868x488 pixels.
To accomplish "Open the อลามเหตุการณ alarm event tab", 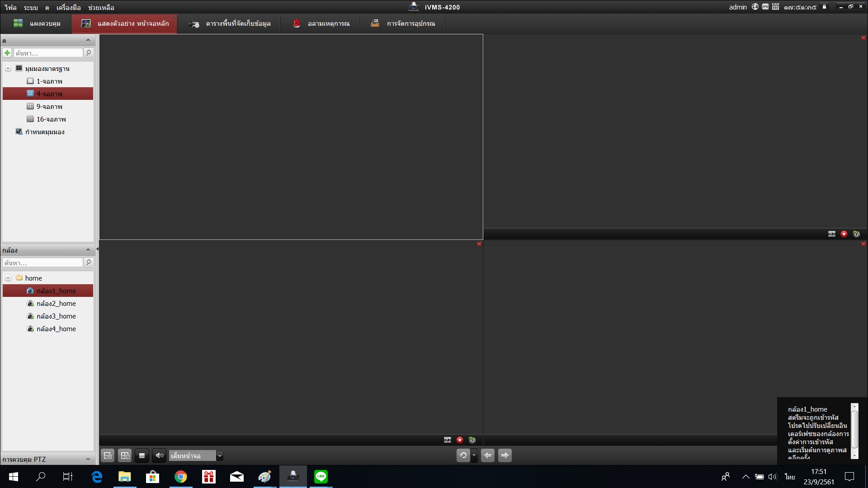I will pos(321,23).
